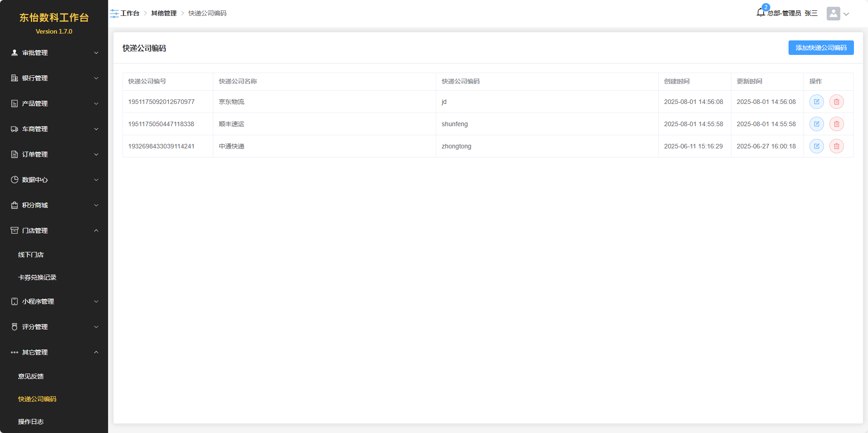Image resolution: width=868 pixels, height=433 pixels.
Task: Open user dropdown arrow beside avatar
Action: [846, 14]
